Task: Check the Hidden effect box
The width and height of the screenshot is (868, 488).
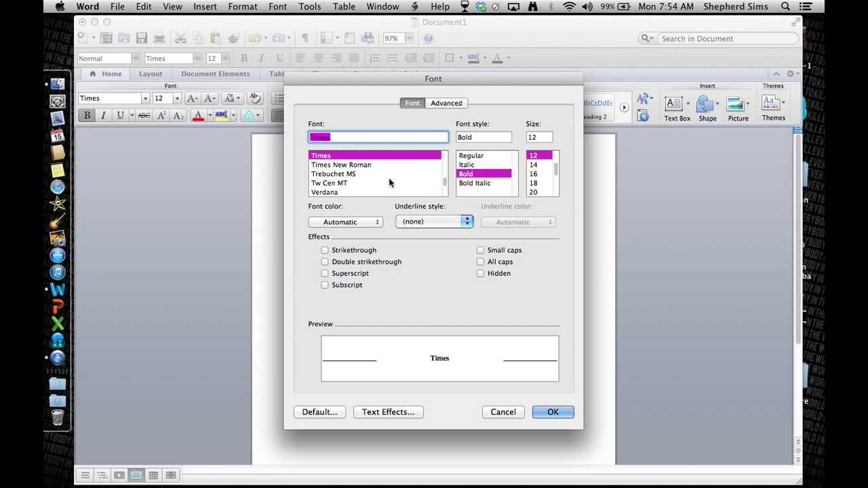Action: tap(480, 273)
